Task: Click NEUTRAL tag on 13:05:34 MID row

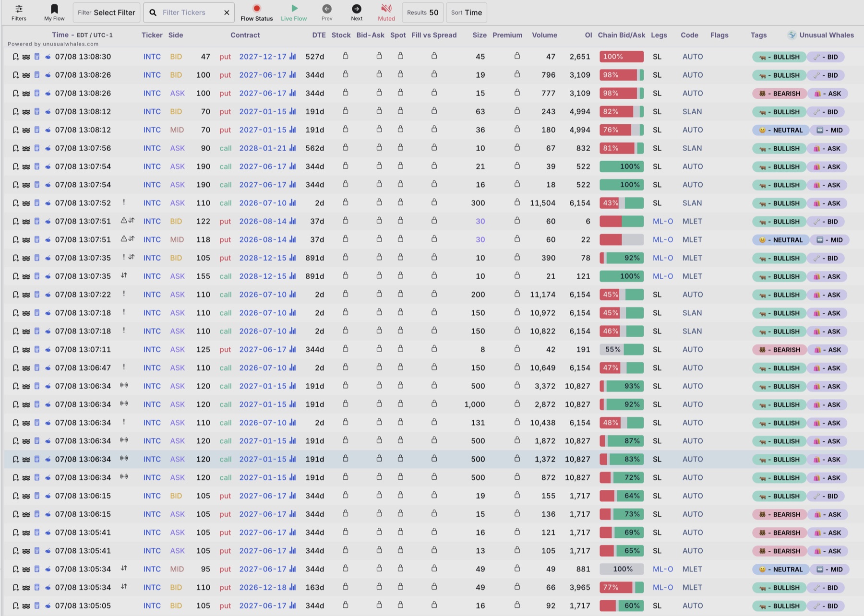Action: coord(780,569)
